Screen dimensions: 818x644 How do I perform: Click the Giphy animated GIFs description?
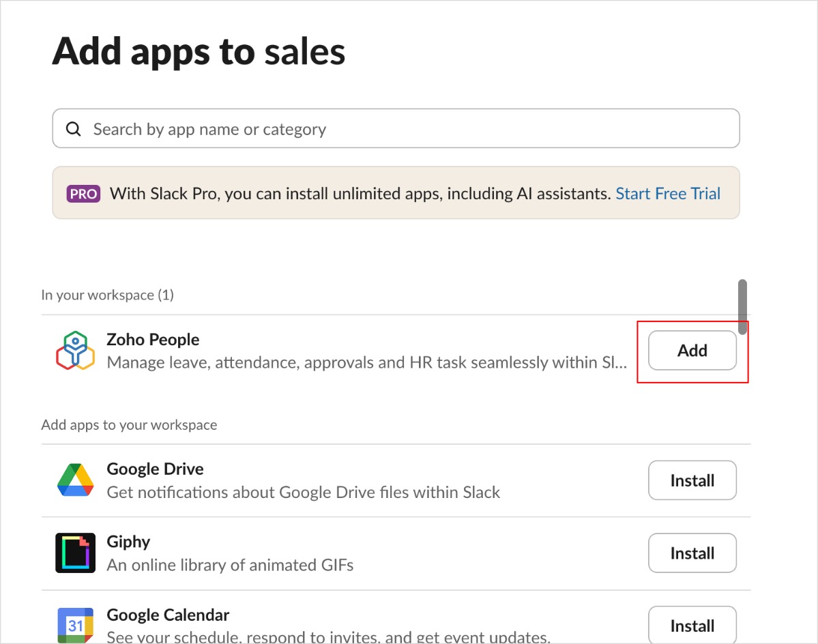click(230, 565)
